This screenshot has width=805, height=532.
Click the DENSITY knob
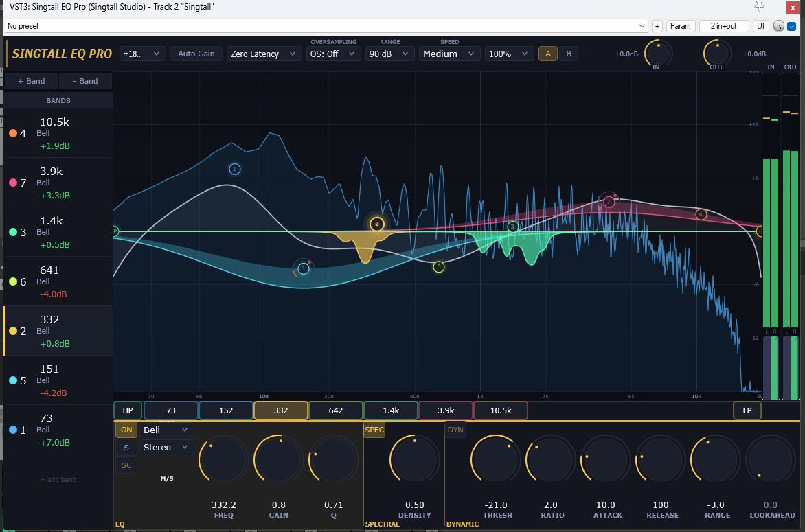(x=414, y=459)
